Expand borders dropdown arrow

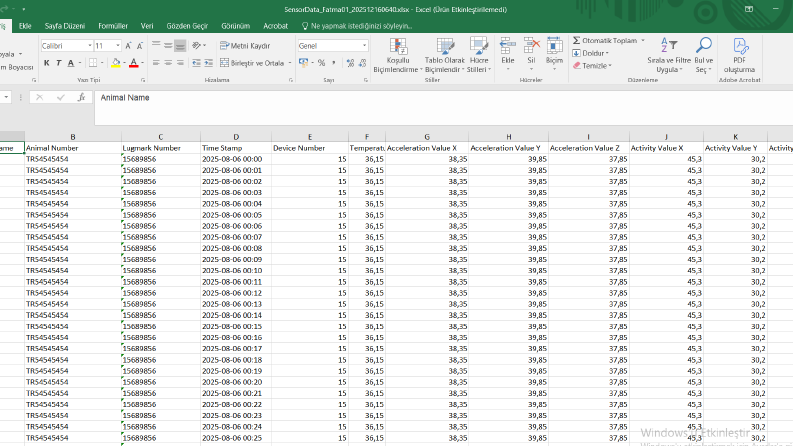coord(102,63)
